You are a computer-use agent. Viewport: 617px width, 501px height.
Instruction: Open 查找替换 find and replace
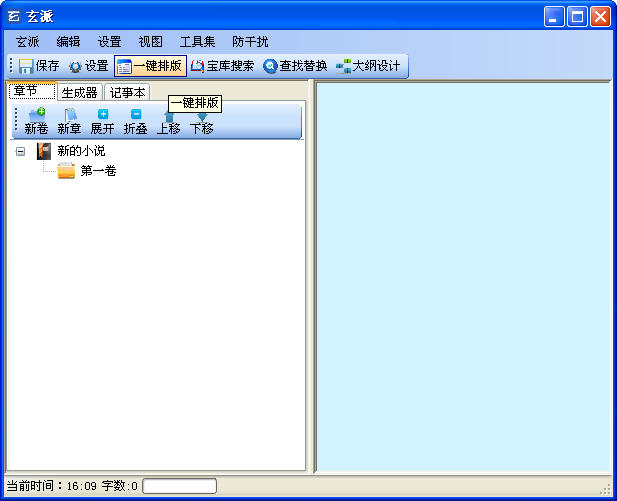pyautogui.click(x=295, y=66)
